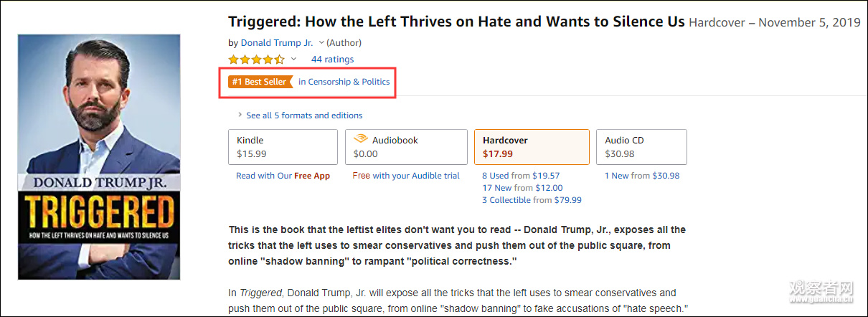The width and height of the screenshot is (868, 317).
Task: Click the Audible icon on Audiobook format
Action: 360,140
